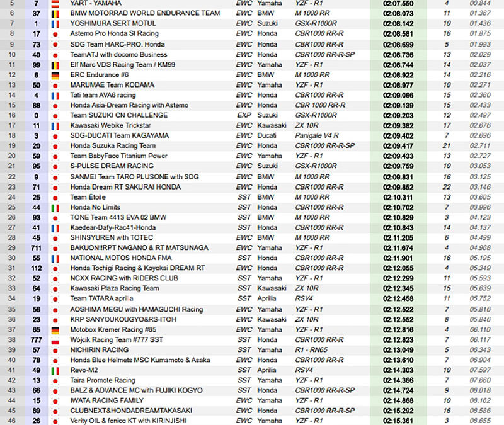504x425 pixels.
Task: Select the gap value 03.996
Action: pyautogui.click(x=480, y=207)
